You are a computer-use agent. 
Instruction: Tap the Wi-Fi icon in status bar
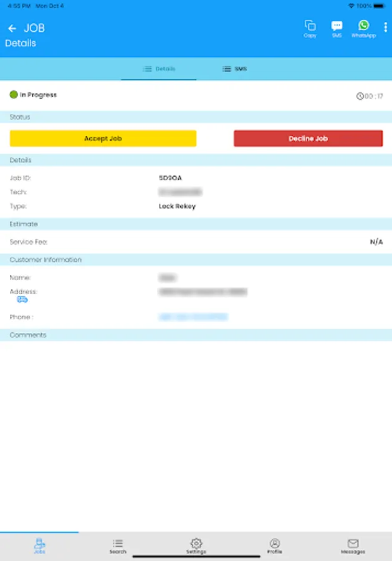351,6
